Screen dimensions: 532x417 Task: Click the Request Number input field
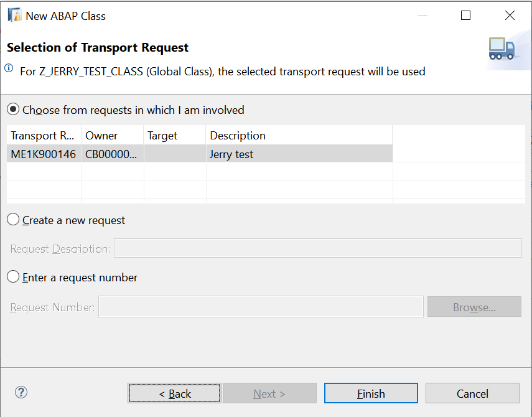click(x=261, y=307)
